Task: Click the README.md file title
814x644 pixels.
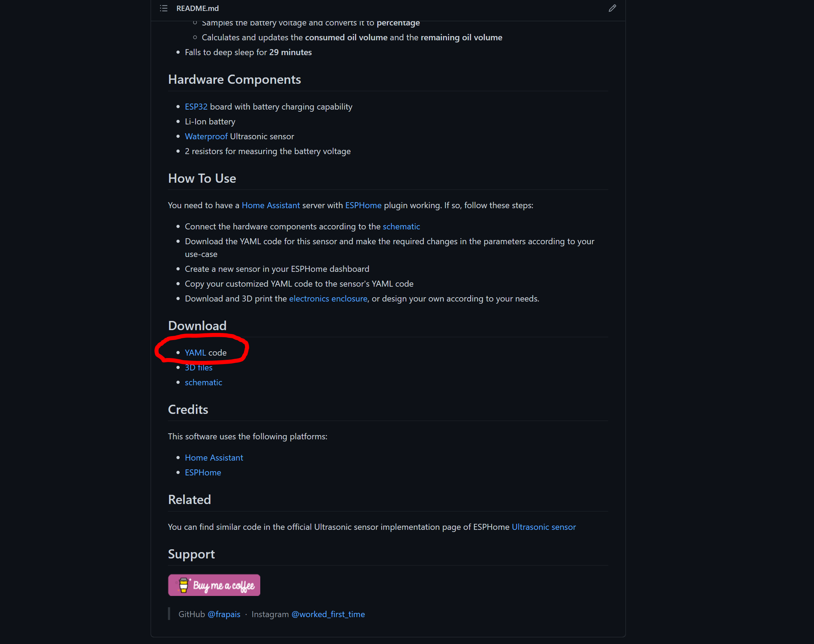Action: [x=197, y=8]
